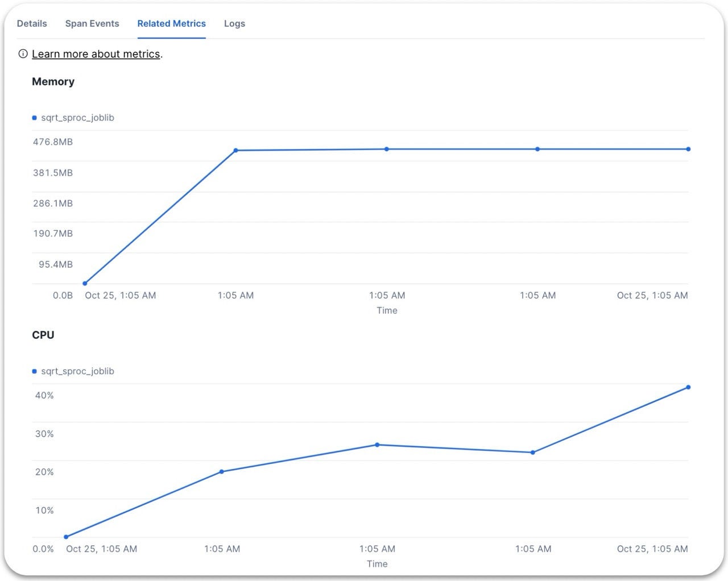Screen dimensions: 728x581
Task: Click the second Memory data point
Action: click(x=235, y=151)
